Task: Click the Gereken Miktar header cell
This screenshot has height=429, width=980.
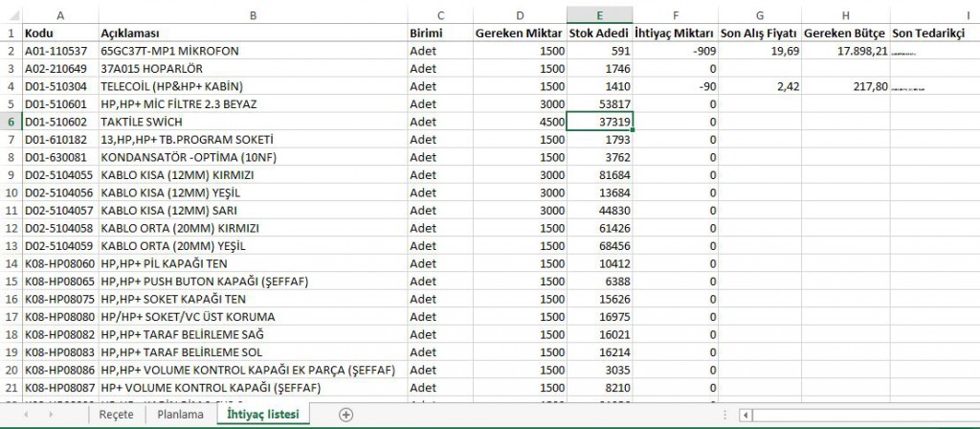Action: tap(518, 33)
